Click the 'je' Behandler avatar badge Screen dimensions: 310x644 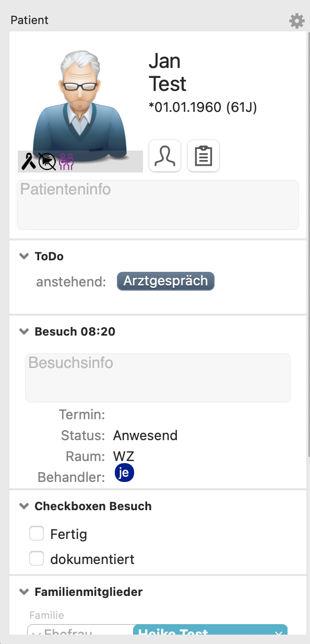[x=124, y=473]
